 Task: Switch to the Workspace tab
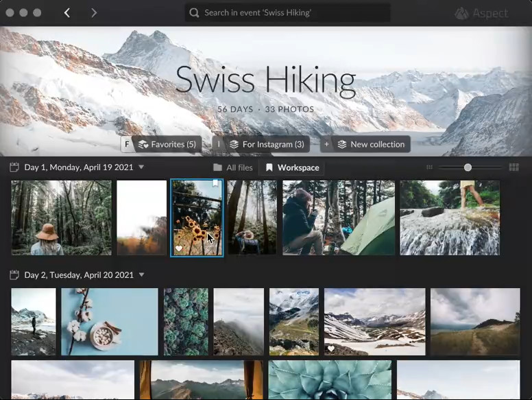292,167
